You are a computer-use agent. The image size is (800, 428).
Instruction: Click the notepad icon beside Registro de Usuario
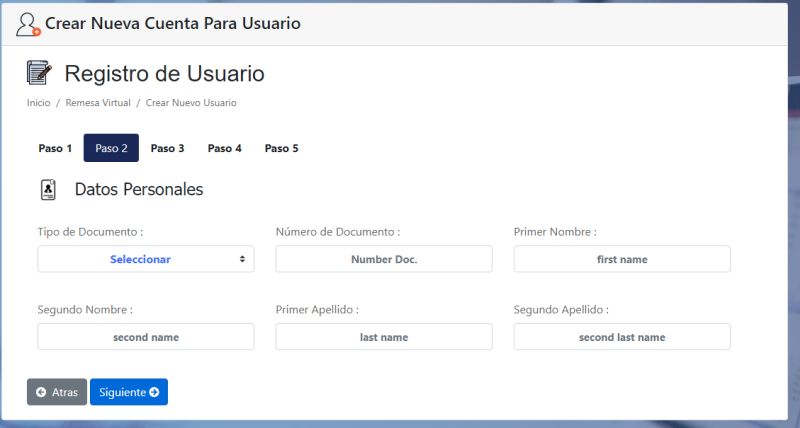[39, 73]
